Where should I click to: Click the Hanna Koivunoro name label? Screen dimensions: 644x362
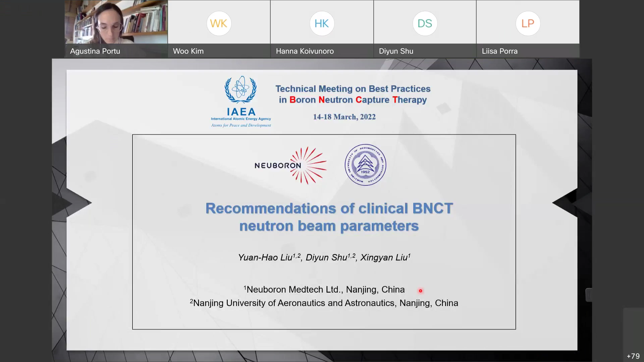pyautogui.click(x=305, y=51)
